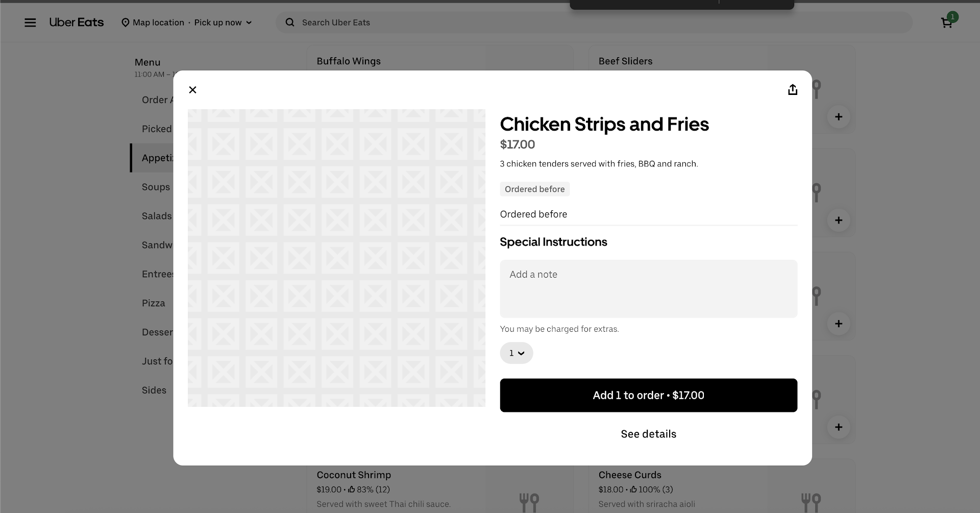Share the Chicken Strips and Fries item
The height and width of the screenshot is (513, 980).
point(792,90)
